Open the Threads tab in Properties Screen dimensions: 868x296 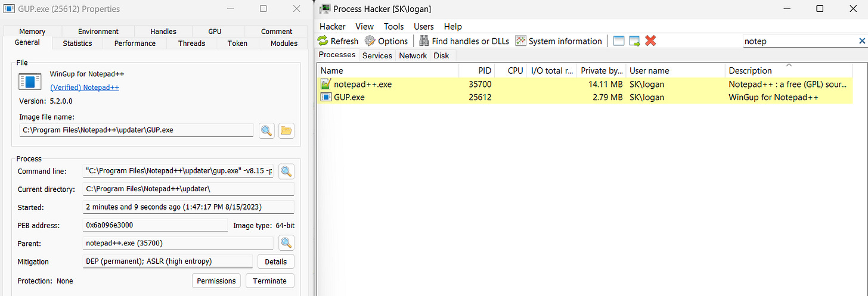[191, 43]
